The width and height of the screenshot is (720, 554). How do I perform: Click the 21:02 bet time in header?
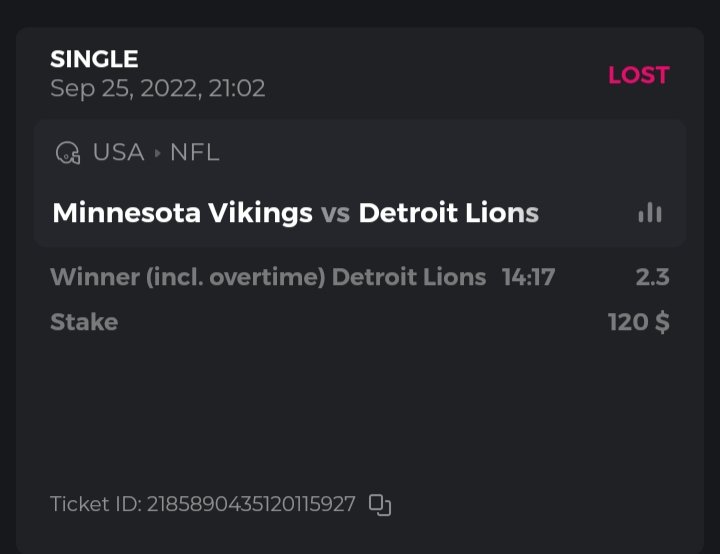point(236,89)
